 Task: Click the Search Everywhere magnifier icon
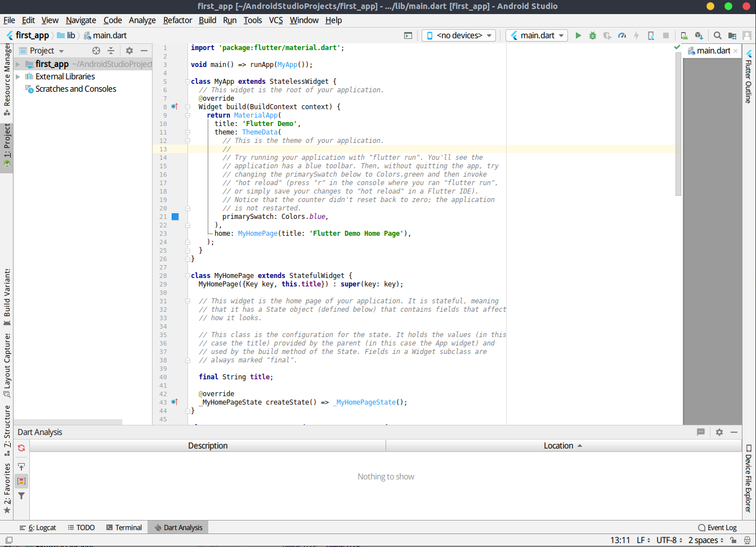pos(717,35)
